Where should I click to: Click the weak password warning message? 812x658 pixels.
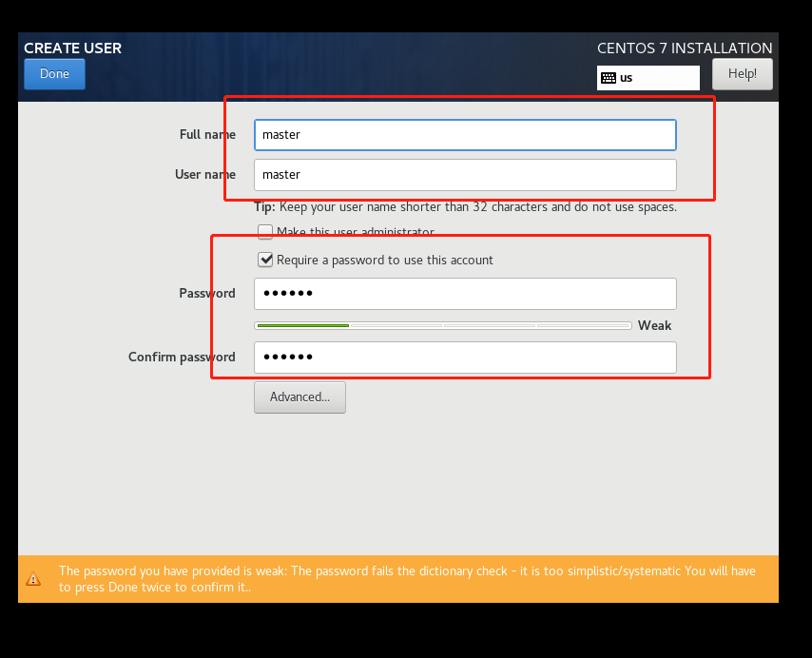click(407, 579)
